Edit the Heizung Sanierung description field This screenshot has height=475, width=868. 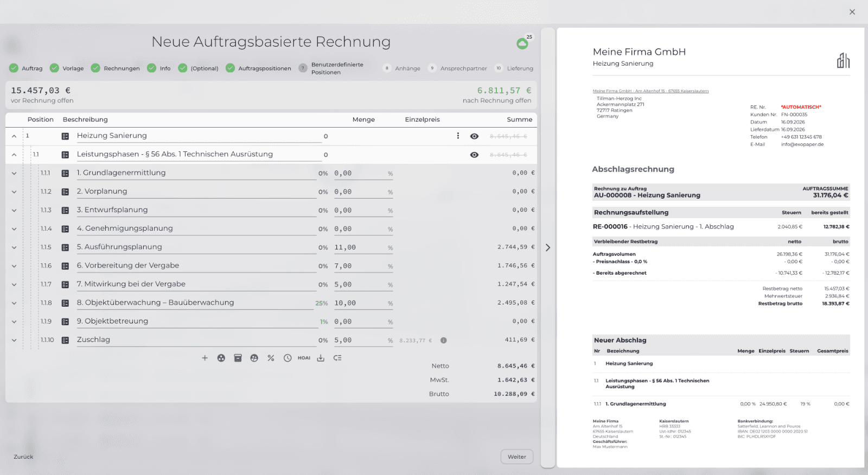click(x=199, y=136)
